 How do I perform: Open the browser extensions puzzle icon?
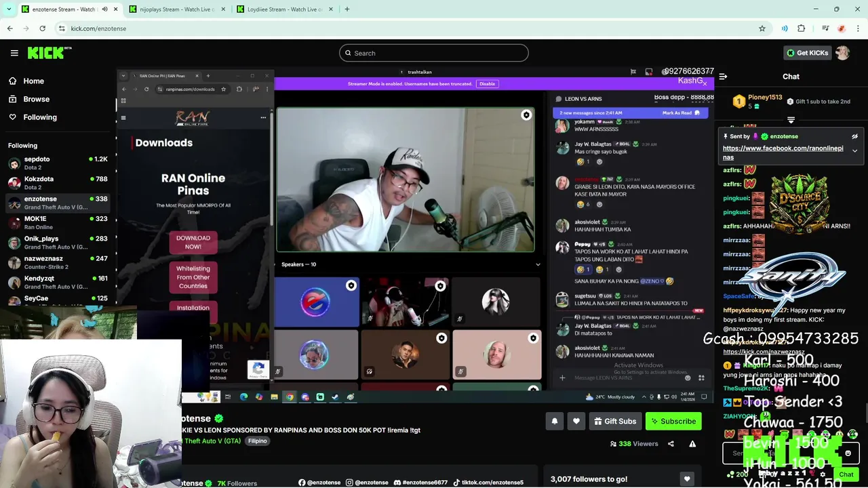(802, 28)
